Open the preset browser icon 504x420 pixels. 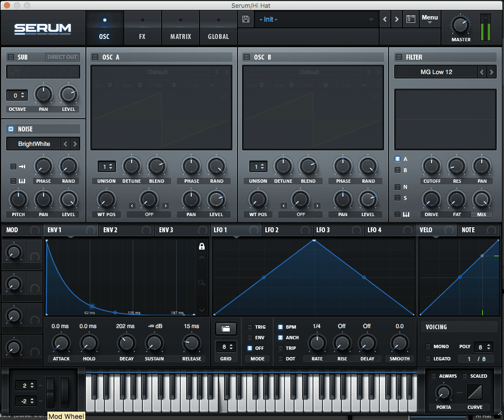tap(410, 19)
